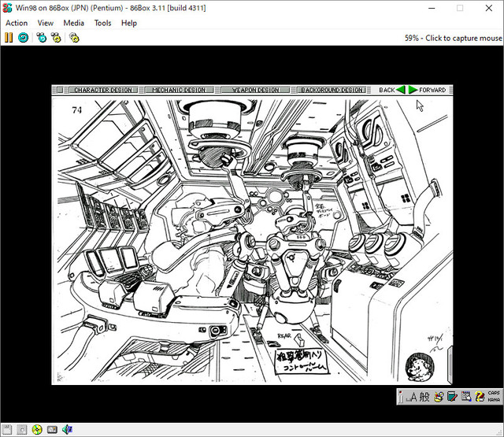This screenshot has height=437, width=504.
Task: Click the sound speaker status bar icon
Action: coord(67,430)
